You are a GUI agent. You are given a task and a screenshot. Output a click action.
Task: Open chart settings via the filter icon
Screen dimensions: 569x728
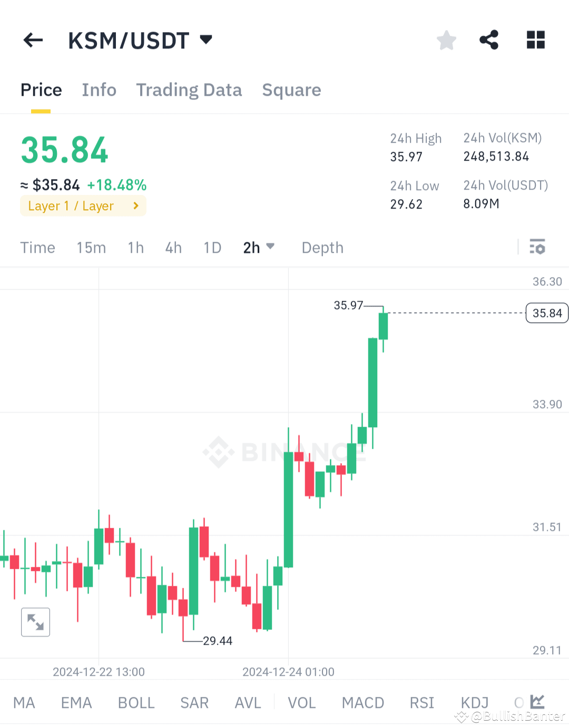[537, 247]
